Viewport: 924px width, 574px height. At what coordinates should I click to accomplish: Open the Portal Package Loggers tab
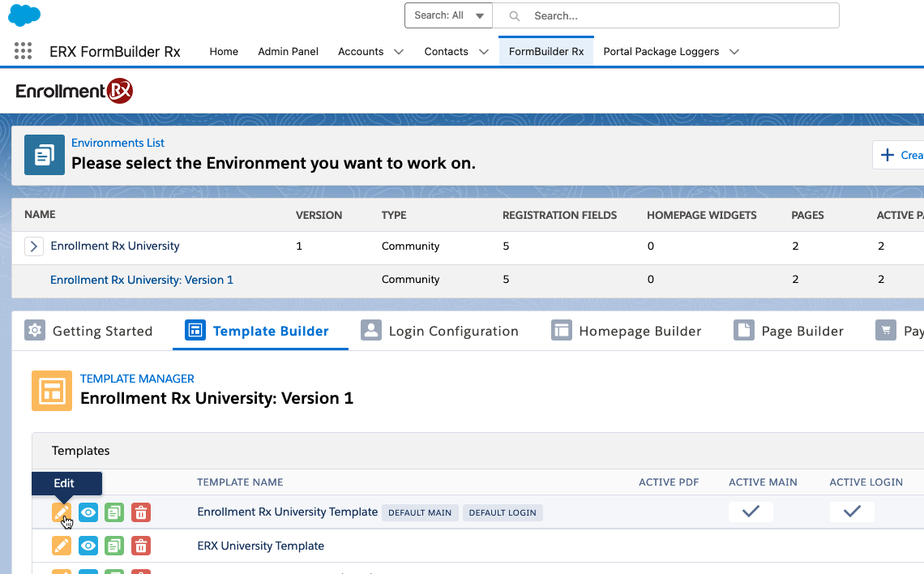[x=661, y=52]
